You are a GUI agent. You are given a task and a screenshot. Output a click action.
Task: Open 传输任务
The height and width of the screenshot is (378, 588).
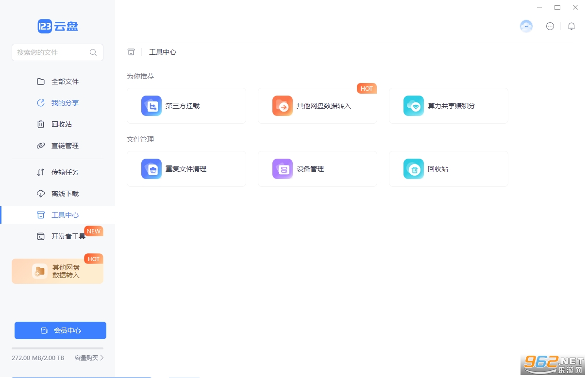pos(57,172)
